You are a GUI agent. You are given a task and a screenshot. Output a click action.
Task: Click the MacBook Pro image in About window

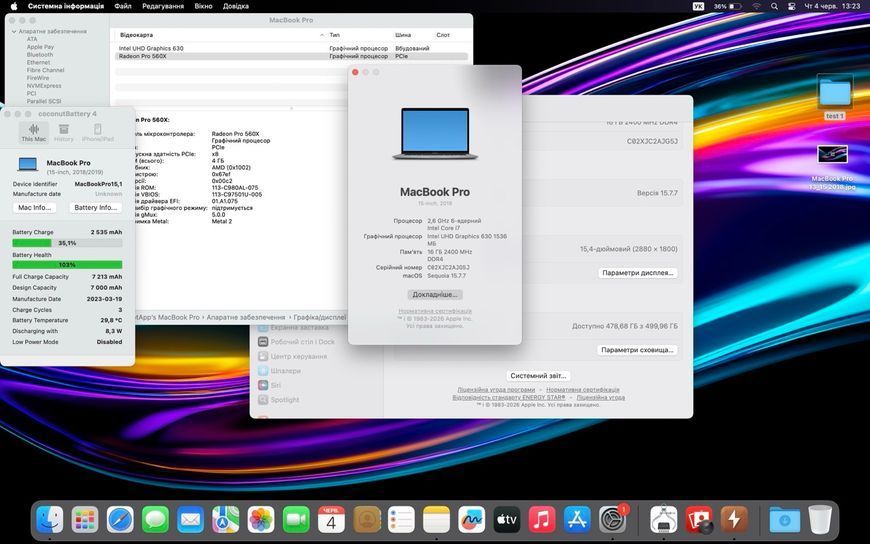point(435,133)
